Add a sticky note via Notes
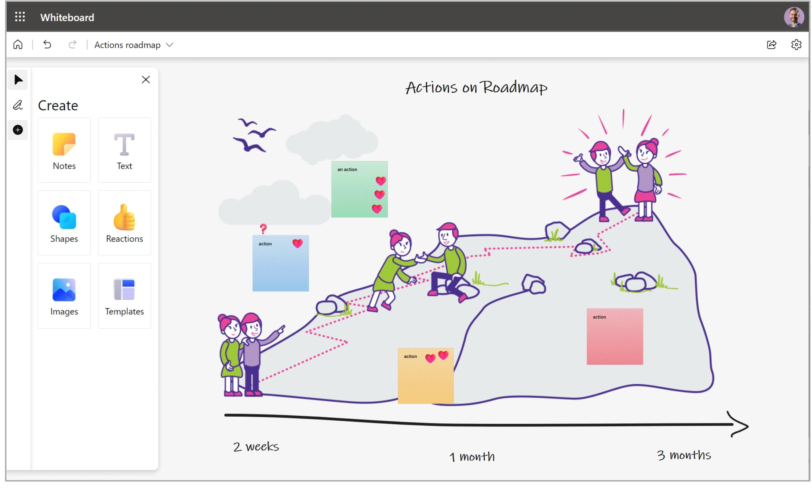Viewport: 812px width, 504px height. point(64,150)
